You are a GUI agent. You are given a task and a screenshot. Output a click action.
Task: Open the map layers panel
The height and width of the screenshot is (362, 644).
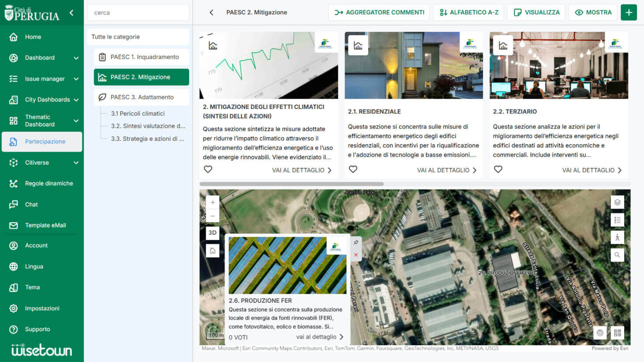[x=618, y=202]
